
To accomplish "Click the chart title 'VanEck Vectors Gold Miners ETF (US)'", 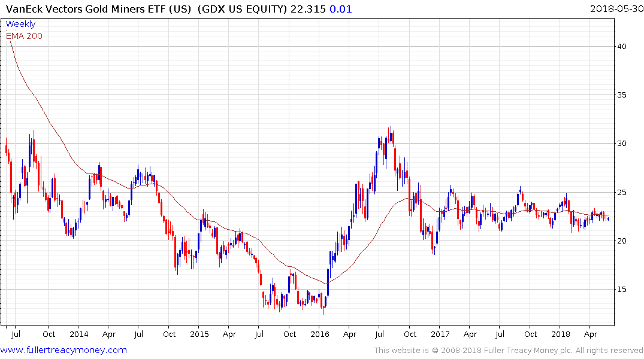I will pyautogui.click(x=99, y=9).
